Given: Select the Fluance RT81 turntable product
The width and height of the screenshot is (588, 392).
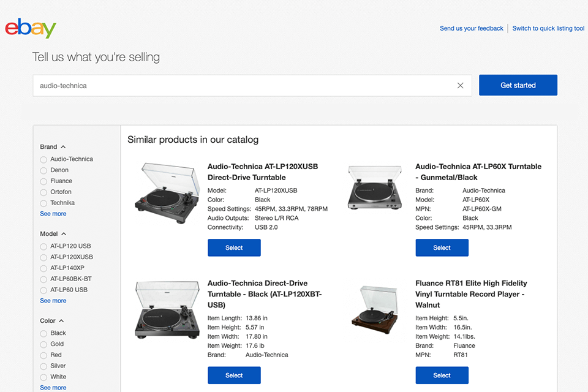Looking at the screenshot, I should tap(442, 375).
